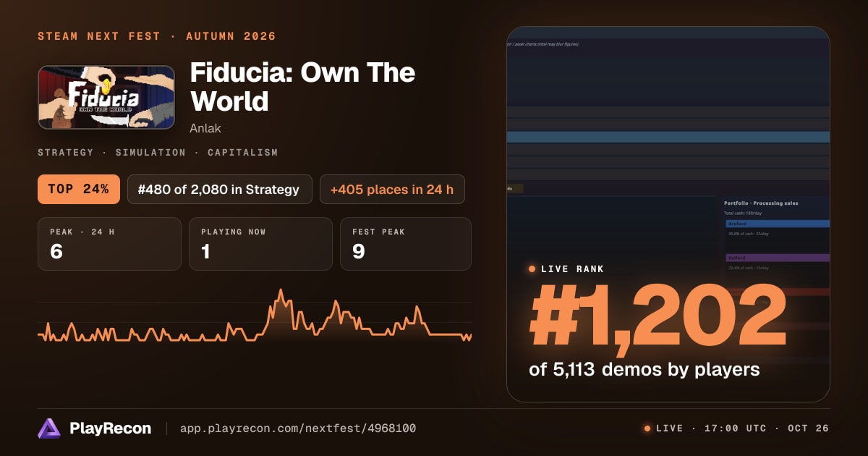Image resolution: width=868 pixels, height=456 pixels.
Task: Click the game screenshot preview panel
Action: coord(668,214)
